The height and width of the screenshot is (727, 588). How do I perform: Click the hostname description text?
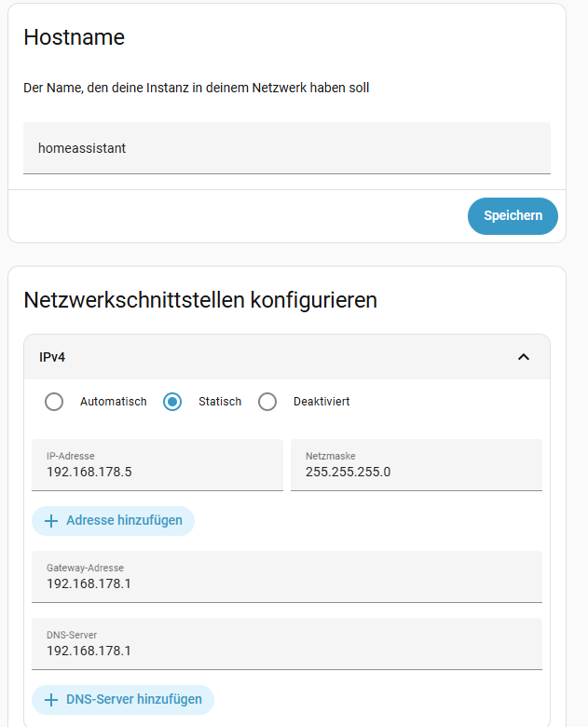(x=196, y=89)
